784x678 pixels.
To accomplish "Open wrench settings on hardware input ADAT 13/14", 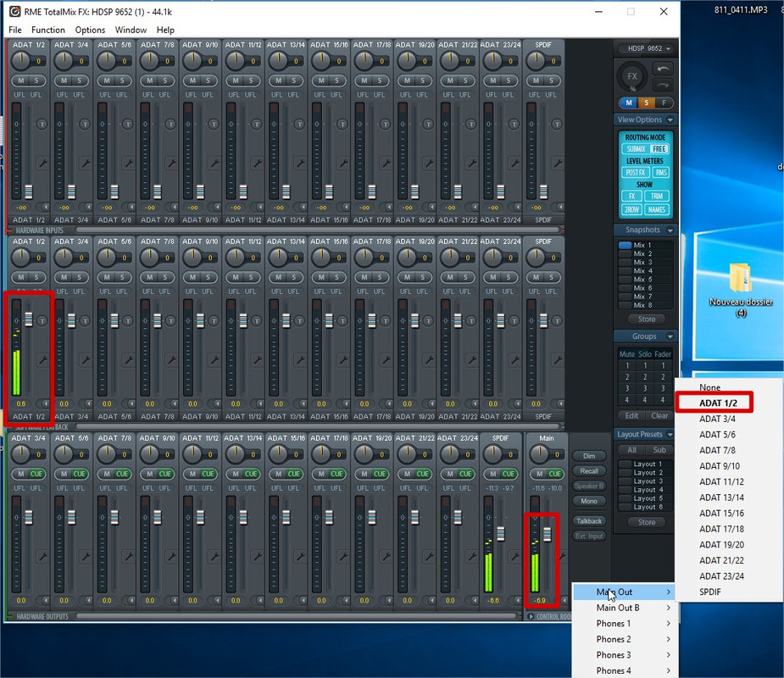I will click(300, 164).
